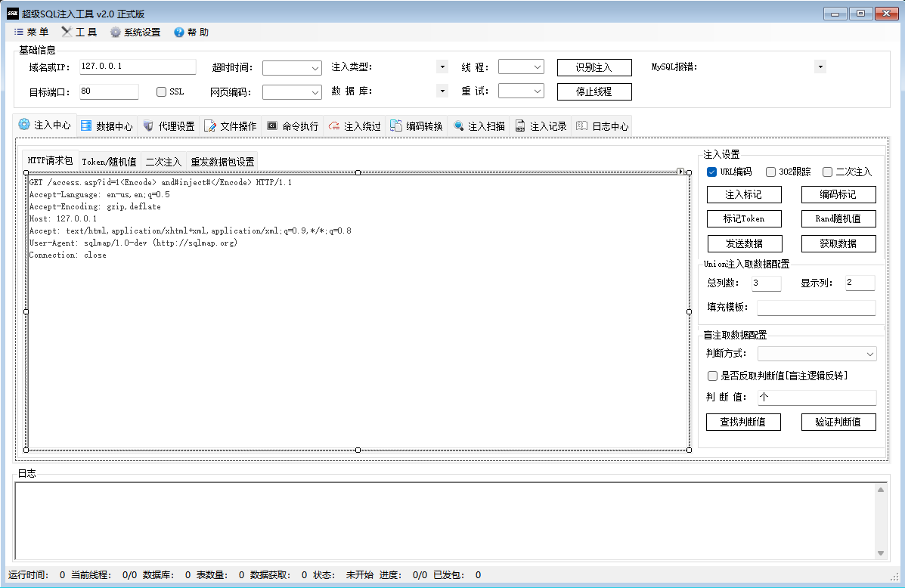Click the 停止线程 button
905x588 pixels.
click(x=594, y=91)
